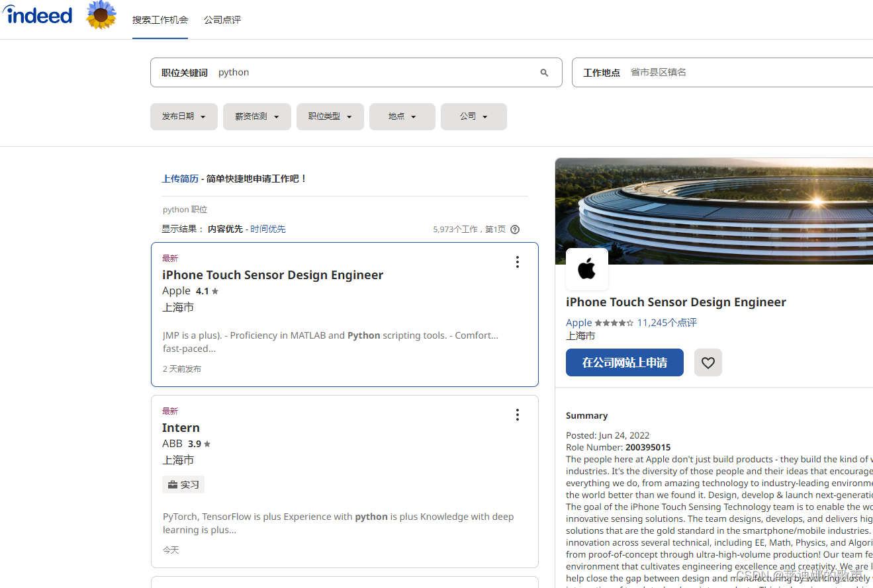
Task: Click '今天' posted date on Intern card
Action: point(171,550)
